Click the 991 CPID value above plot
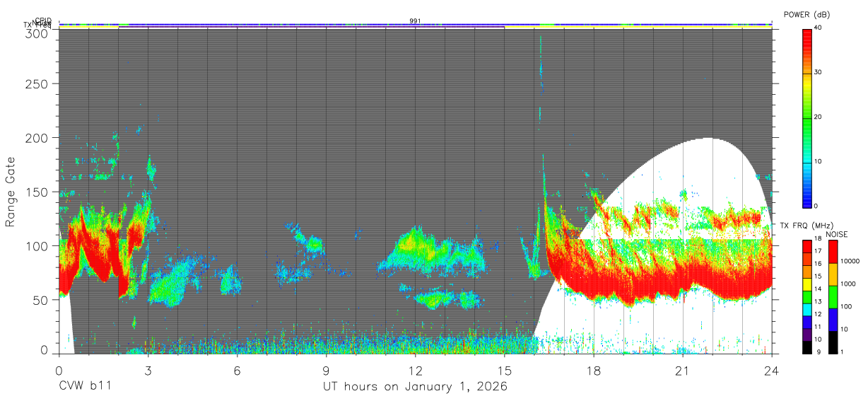Viewport: 868px width, 401px height. 415,21
